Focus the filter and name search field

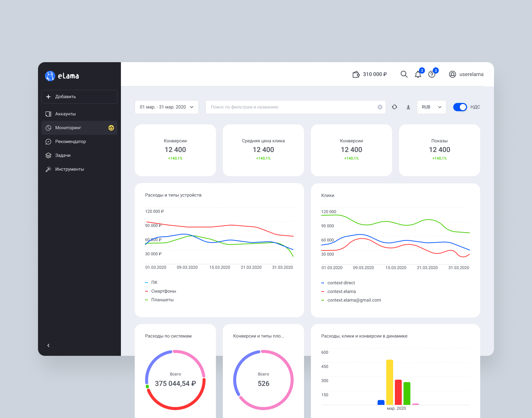(292, 107)
